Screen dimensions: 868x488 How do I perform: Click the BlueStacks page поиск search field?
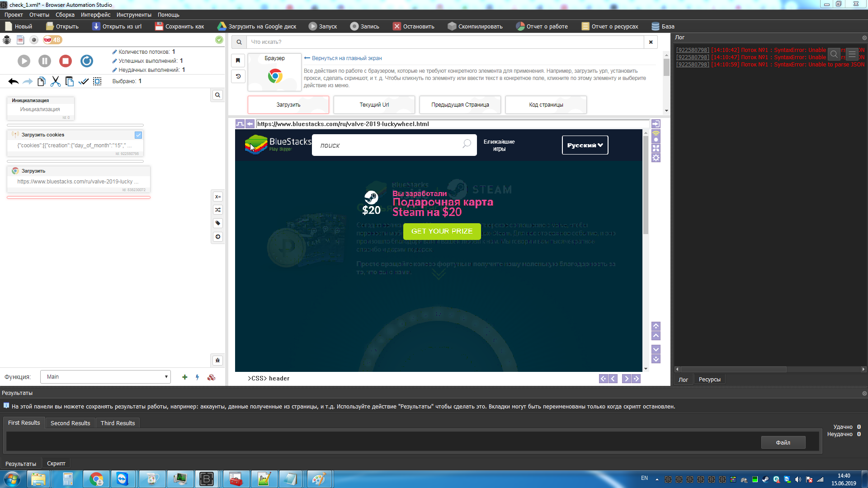[394, 145]
